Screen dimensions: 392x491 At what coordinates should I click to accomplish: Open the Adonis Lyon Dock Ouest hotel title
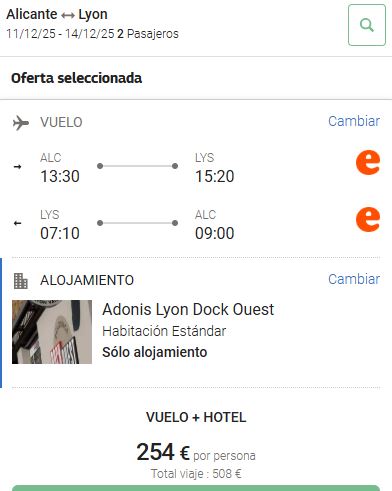[188, 309]
